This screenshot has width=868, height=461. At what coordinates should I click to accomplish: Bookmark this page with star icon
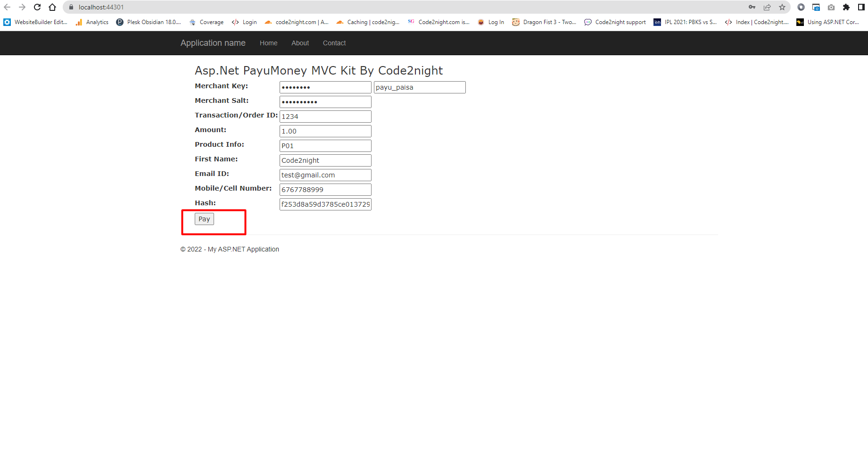pos(782,7)
